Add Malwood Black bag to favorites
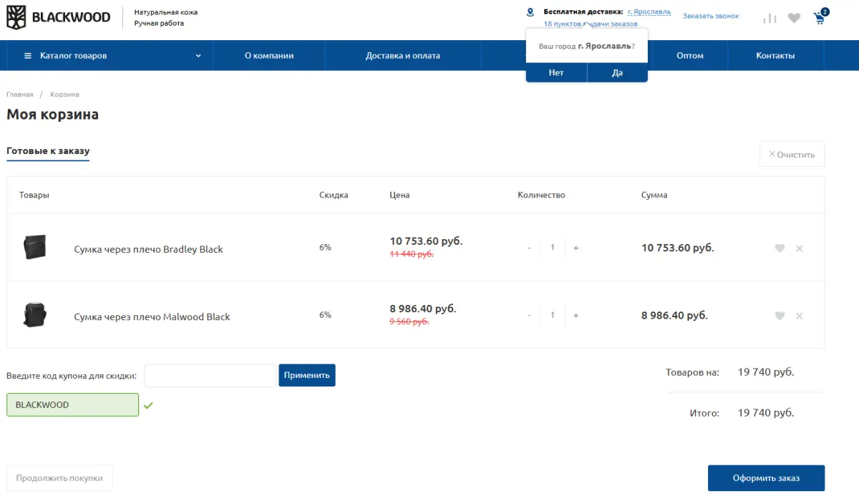859x504 pixels. pyautogui.click(x=780, y=316)
